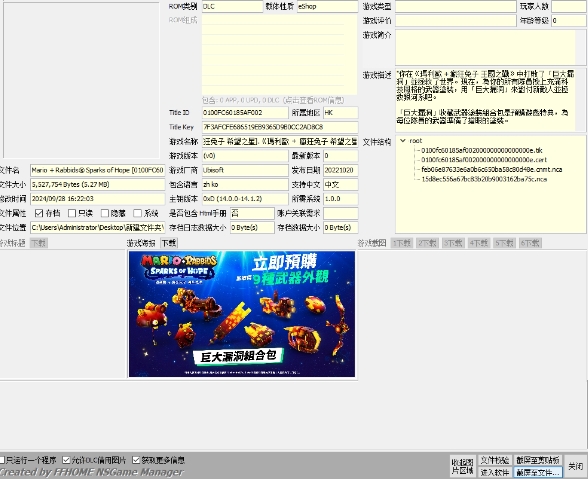
Task: Click the 文件位置 path field
Action: 98,227
